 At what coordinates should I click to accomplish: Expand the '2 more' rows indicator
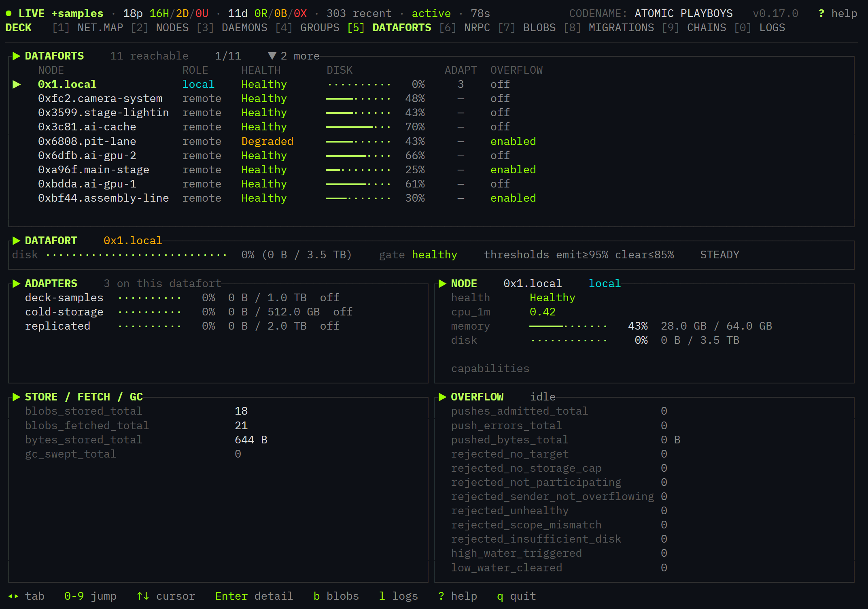(294, 56)
